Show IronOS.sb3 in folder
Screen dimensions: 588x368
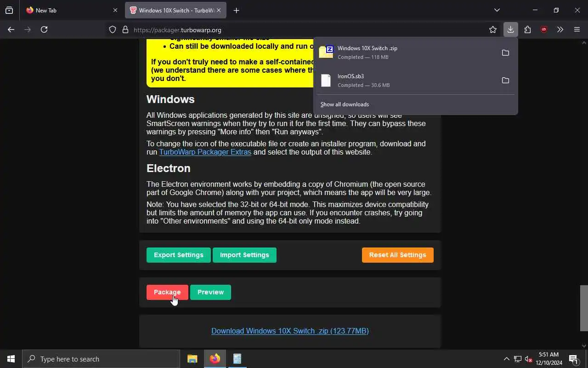[x=505, y=80]
